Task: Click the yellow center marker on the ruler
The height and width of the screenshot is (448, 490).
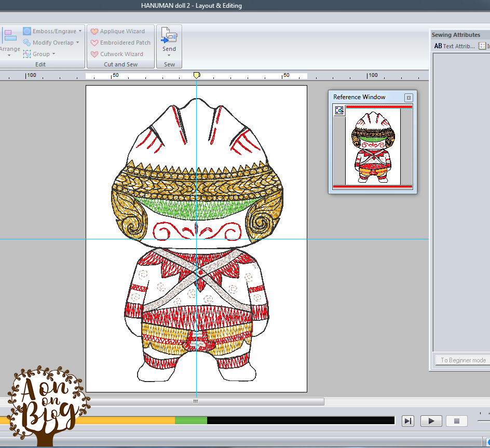Action: 197,75
